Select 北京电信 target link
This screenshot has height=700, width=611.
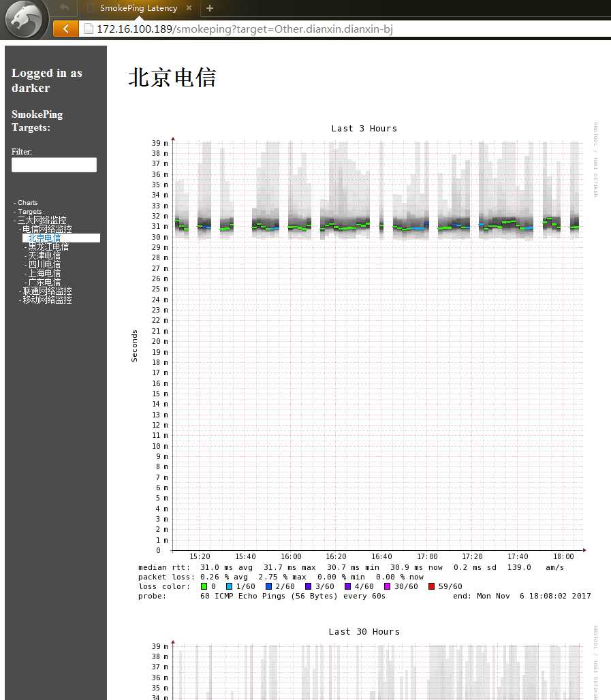(44, 238)
